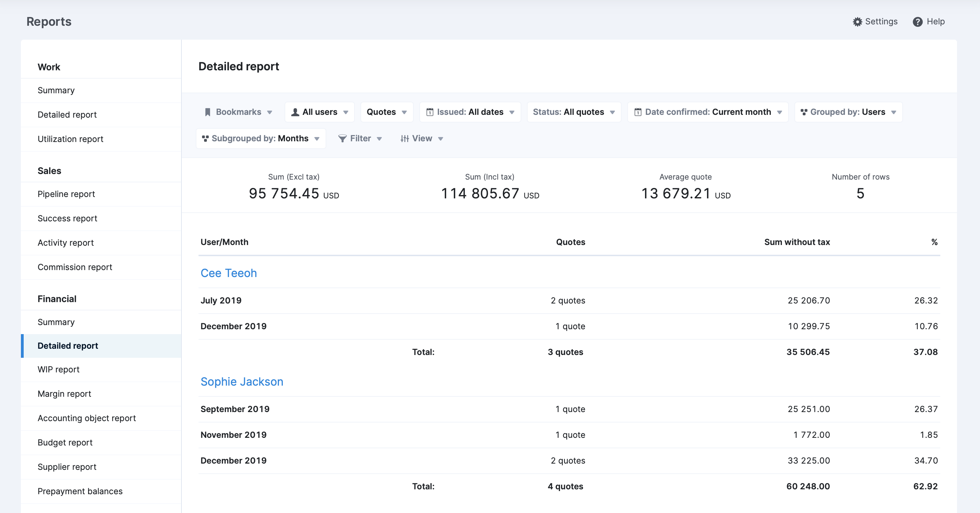Open the Supplier report

[x=101, y=467]
